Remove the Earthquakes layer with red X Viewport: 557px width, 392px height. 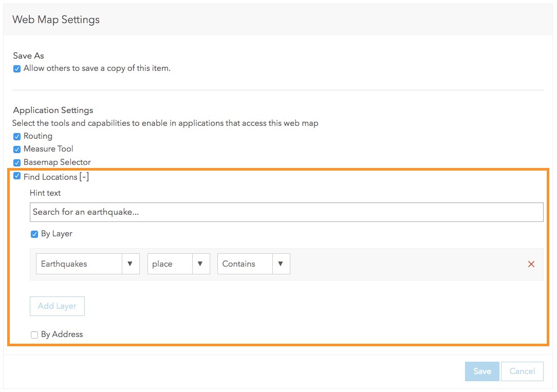tap(531, 264)
